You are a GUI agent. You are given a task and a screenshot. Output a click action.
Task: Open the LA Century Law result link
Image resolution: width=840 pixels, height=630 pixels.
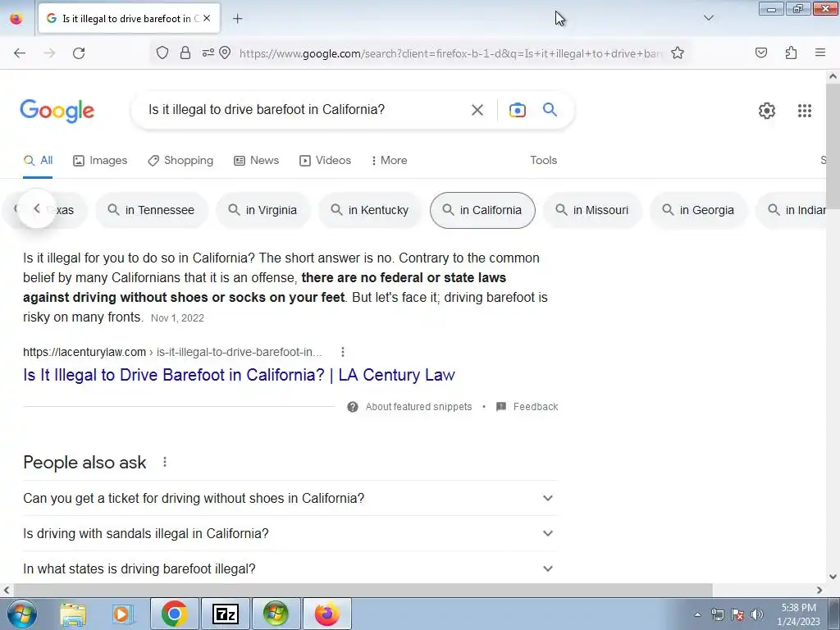coord(239,374)
